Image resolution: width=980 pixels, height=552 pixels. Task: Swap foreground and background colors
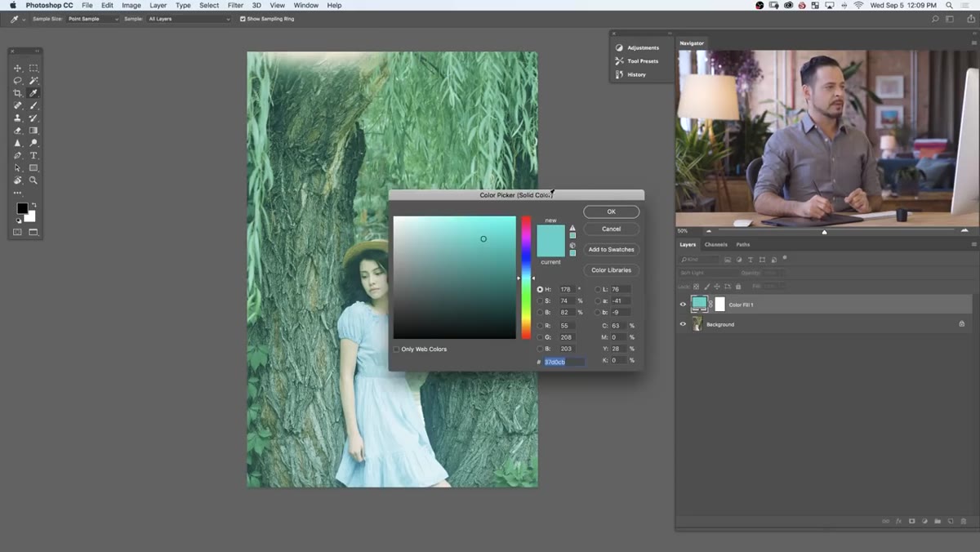(34, 205)
